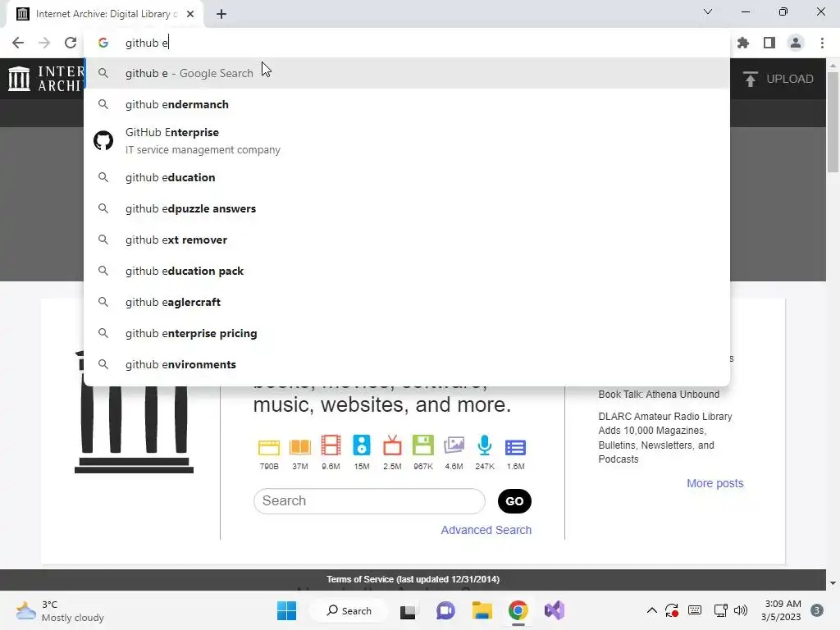Click the Upload button on Internet Archive
Screen dimensions: 840x630
tap(778, 79)
